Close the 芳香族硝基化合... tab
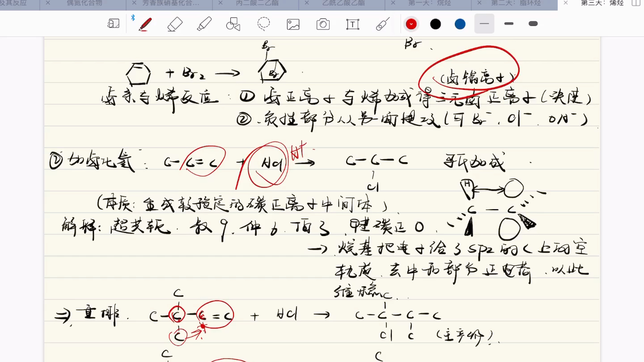The width and height of the screenshot is (644, 362). pos(134,3)
